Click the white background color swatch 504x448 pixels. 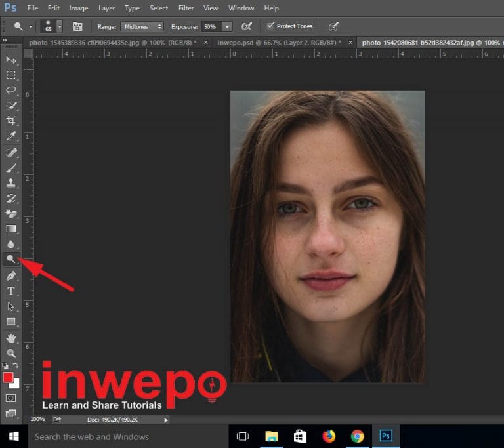pyautogui.click(x=16, y=384)
